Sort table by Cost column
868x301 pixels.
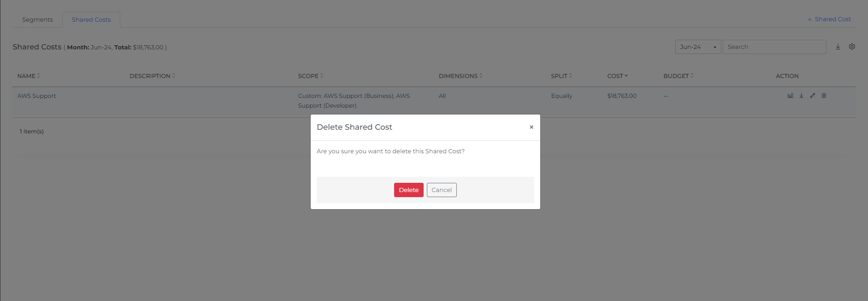coord(617,76)
